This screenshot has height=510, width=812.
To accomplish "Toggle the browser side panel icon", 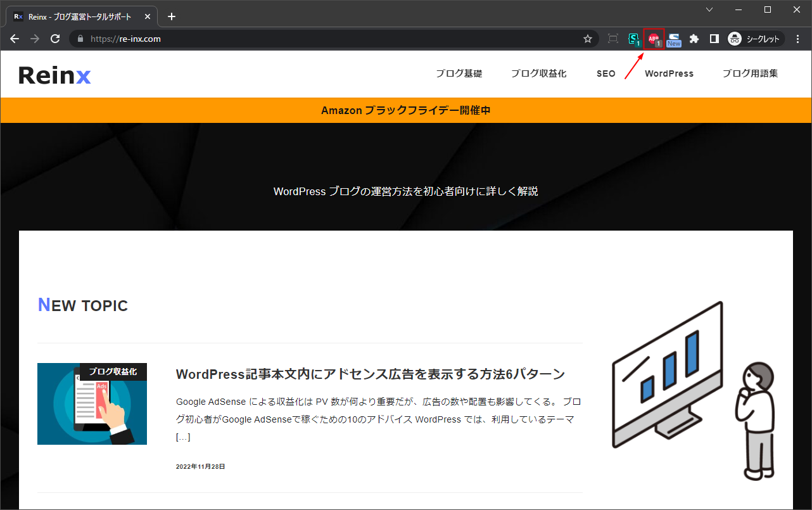I will click(x=714, y=39).
